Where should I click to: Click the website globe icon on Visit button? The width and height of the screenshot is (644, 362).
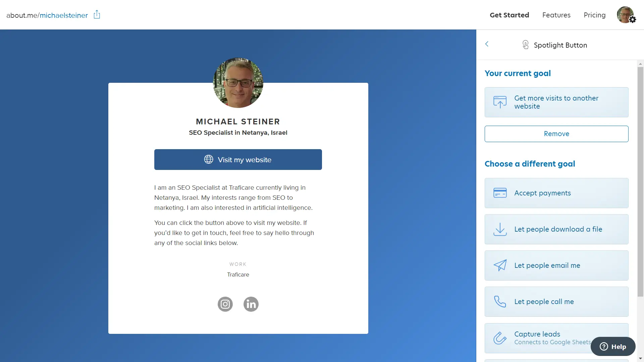pos(208,159)
